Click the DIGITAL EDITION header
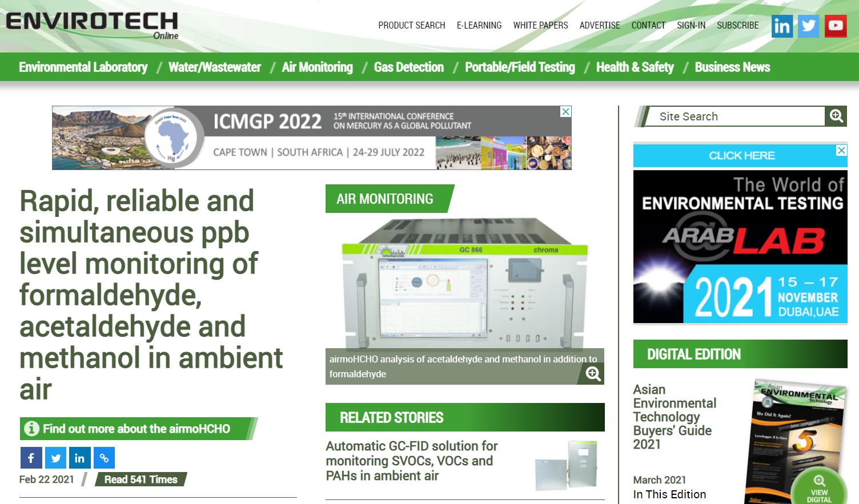859x504 pixels. pyautogui.click(x=740, y=354)
